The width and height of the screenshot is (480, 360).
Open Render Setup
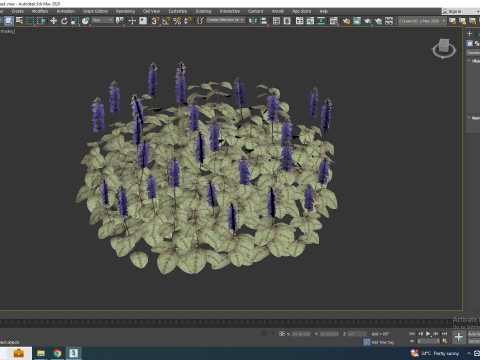pyautogui.click(x=346, y=21)
